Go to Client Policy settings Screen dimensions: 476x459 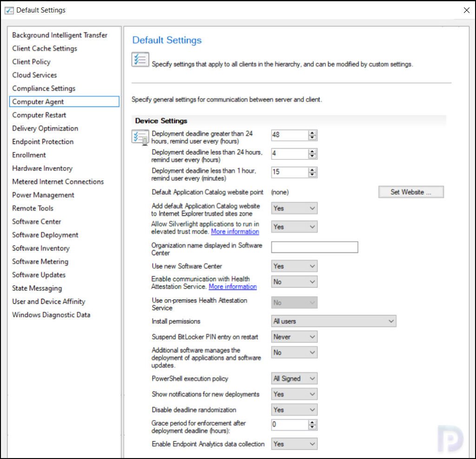[x=31, y=62]
